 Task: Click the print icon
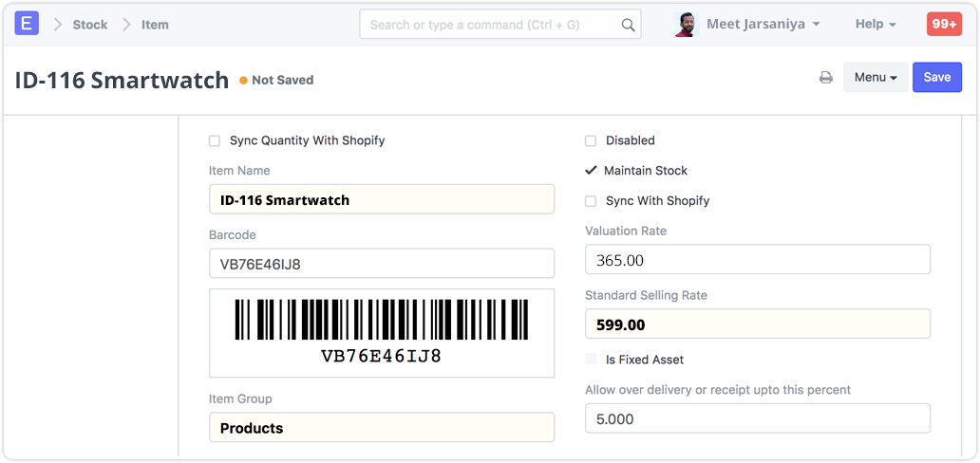pos(826,78)
